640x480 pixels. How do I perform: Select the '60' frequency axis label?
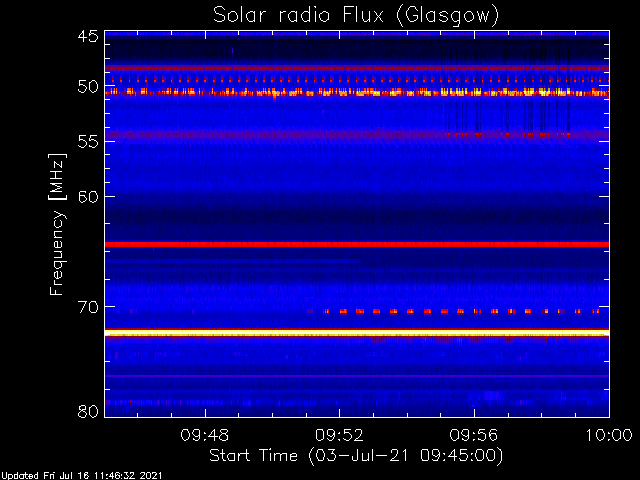point(88,197)
